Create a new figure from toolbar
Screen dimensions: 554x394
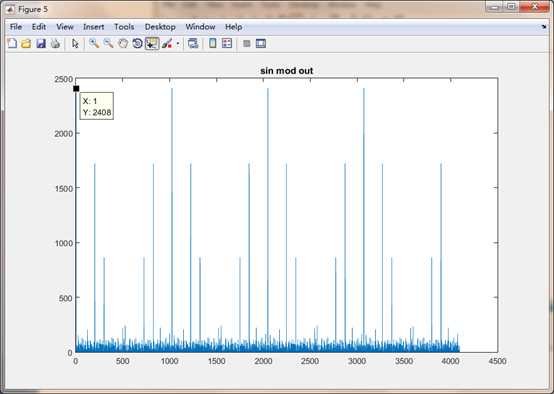[x=12, y=43]
